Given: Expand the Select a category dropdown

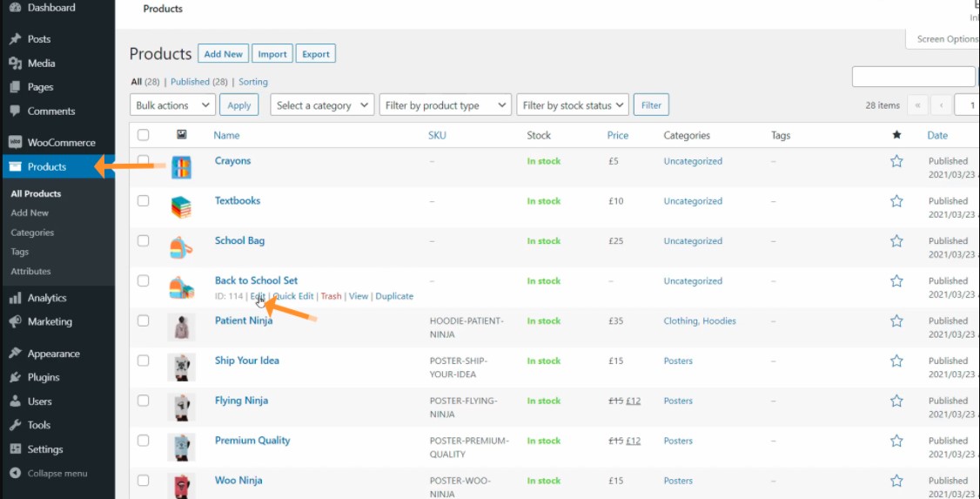Looking at the screenshot, I should (322, 105).
